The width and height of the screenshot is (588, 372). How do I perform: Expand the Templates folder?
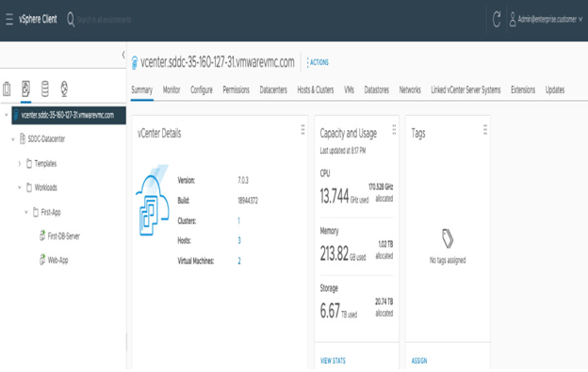(x=20, y=164)
